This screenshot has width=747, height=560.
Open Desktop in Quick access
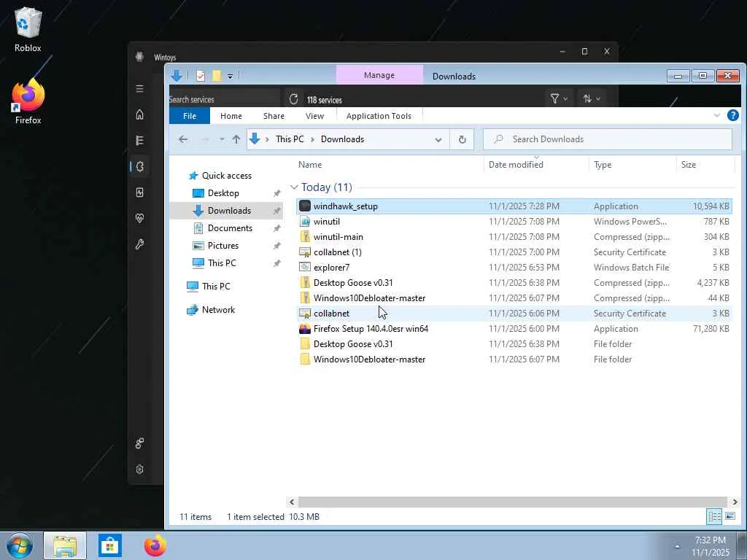pyautogui.click(x=223, y=192)
